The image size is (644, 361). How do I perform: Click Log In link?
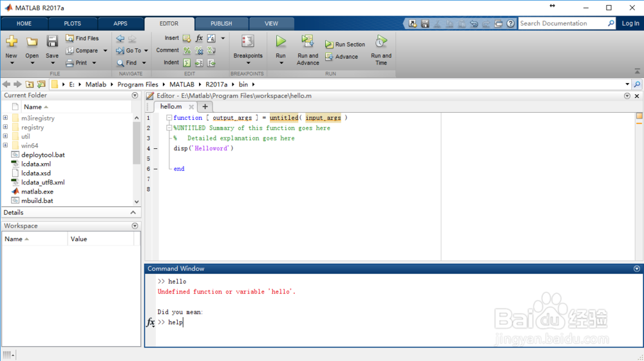pyautogui.click(x=630, y=23)
